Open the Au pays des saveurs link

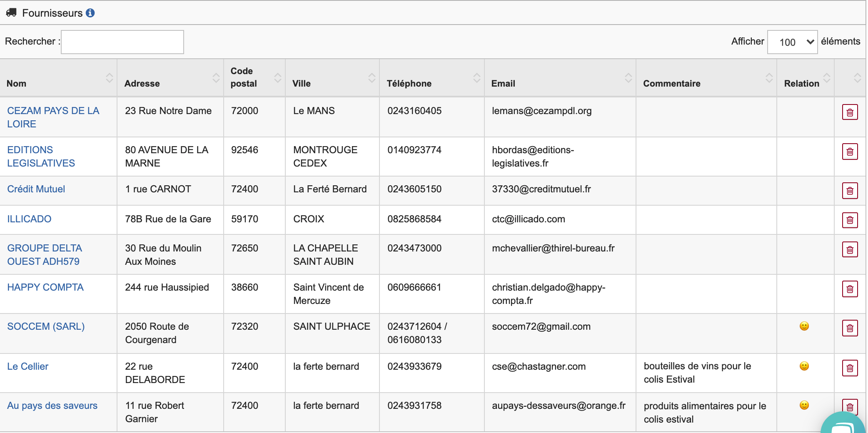(52, 406)
